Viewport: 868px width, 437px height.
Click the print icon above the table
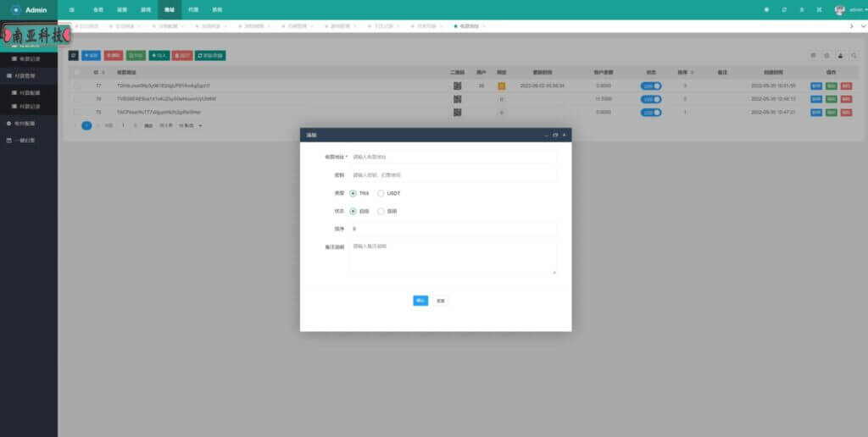click(841, 55)
